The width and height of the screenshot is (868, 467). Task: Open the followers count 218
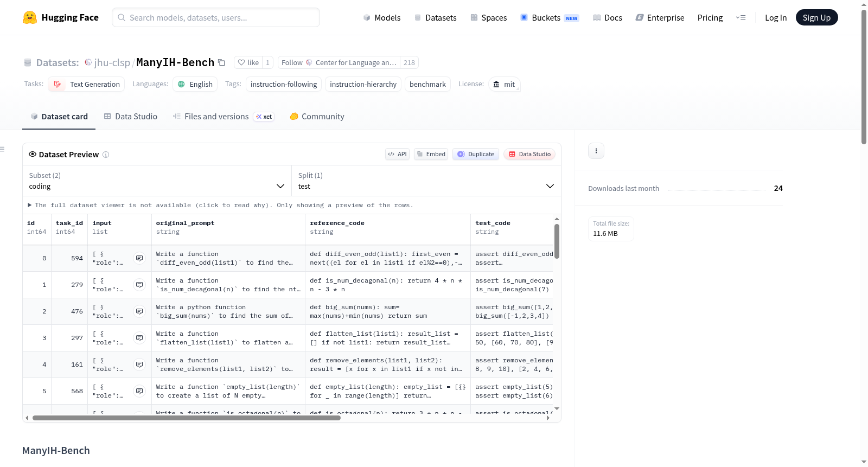click(x=409, y=62)
